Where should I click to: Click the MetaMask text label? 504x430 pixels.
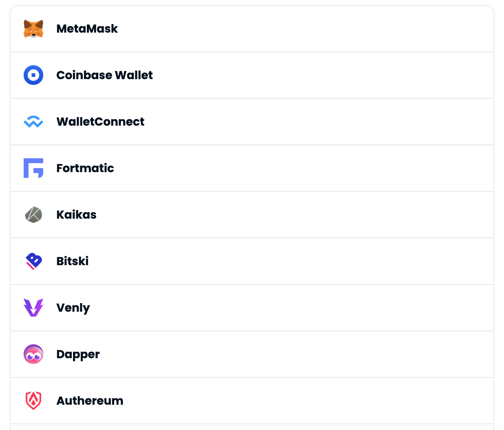pyautogui.click(x=87, y=29)
